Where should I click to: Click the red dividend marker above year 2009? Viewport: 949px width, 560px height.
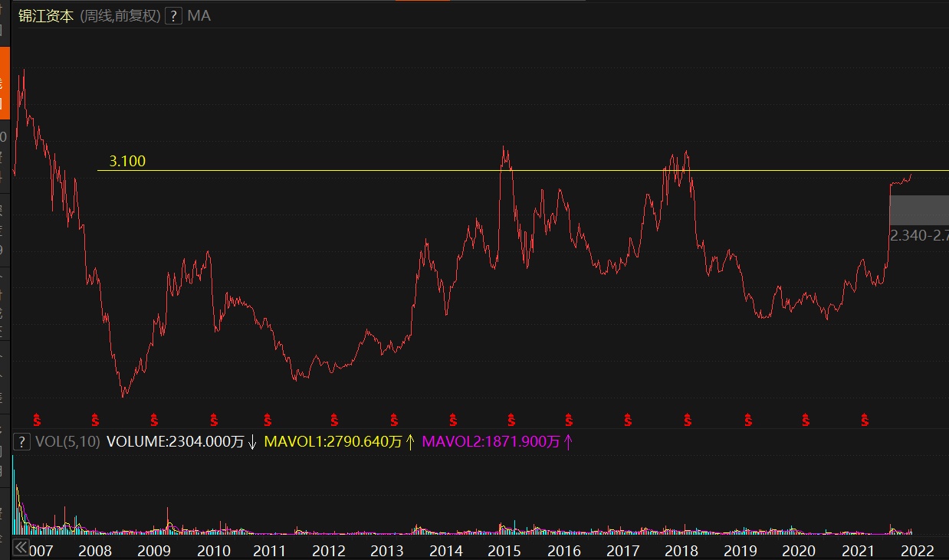(x=154, y=420)
